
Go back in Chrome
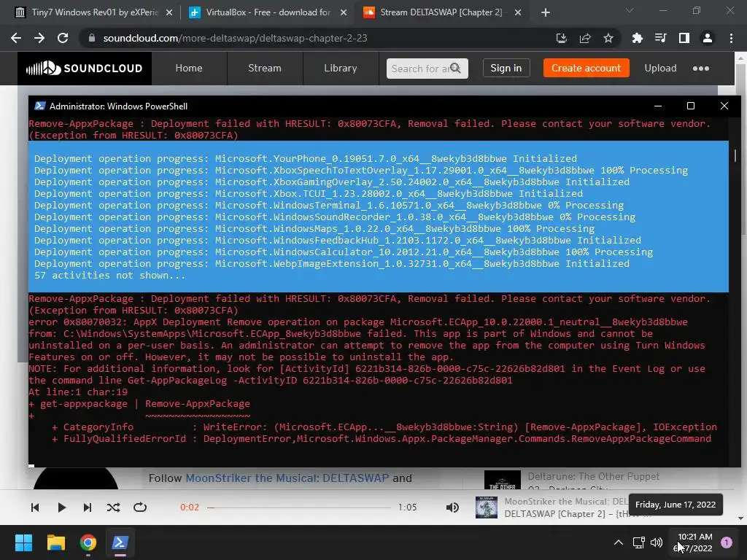pyautogui.click(x=16, y=38)
